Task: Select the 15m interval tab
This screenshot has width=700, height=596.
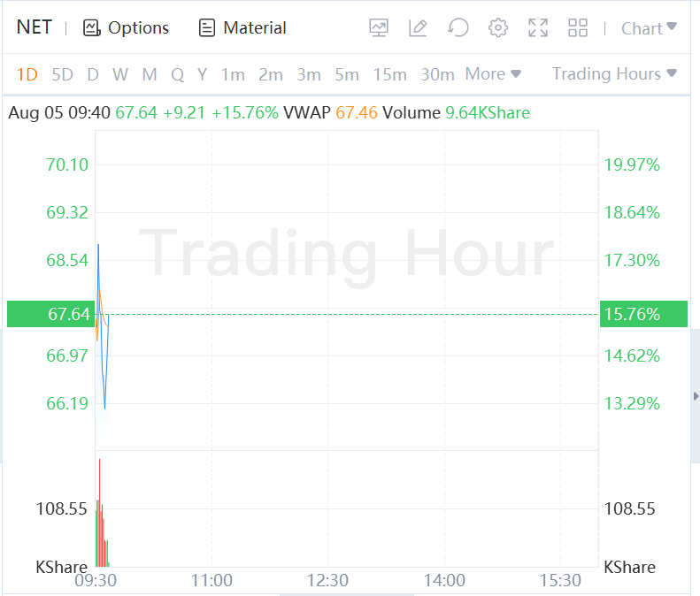Action: [389, 74]
